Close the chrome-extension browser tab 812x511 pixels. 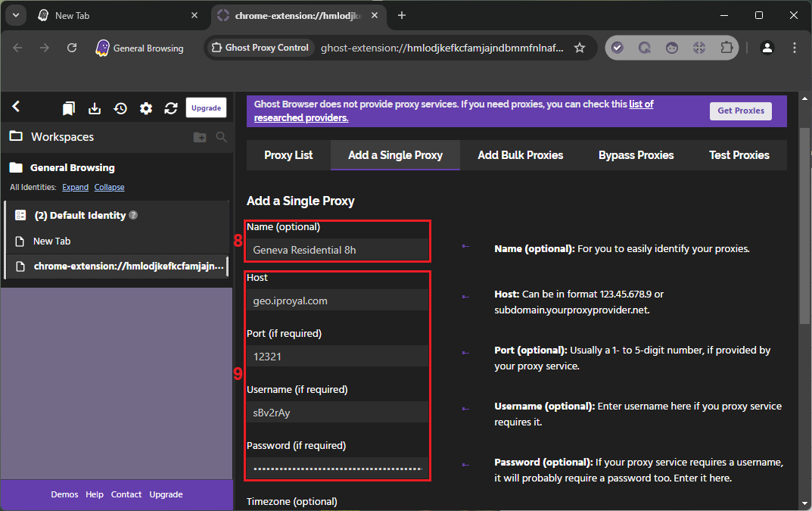pyautogui.click(x=375, y=16)
